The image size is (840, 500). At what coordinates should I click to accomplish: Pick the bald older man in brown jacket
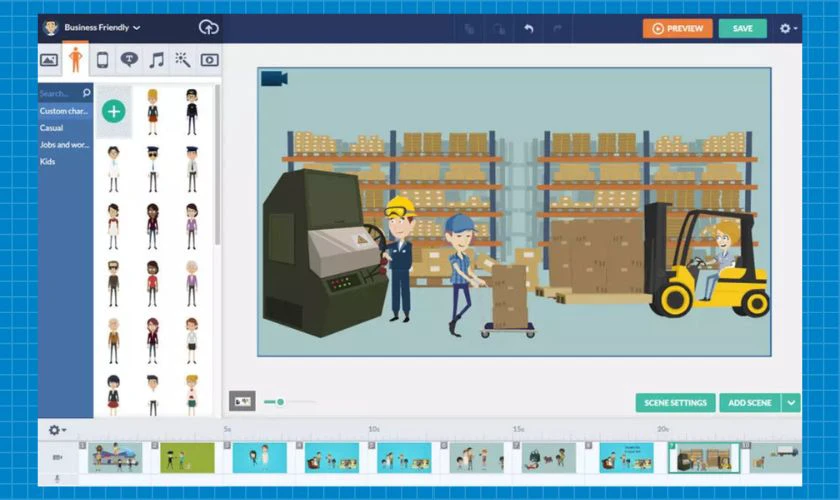tap(113, 341)
